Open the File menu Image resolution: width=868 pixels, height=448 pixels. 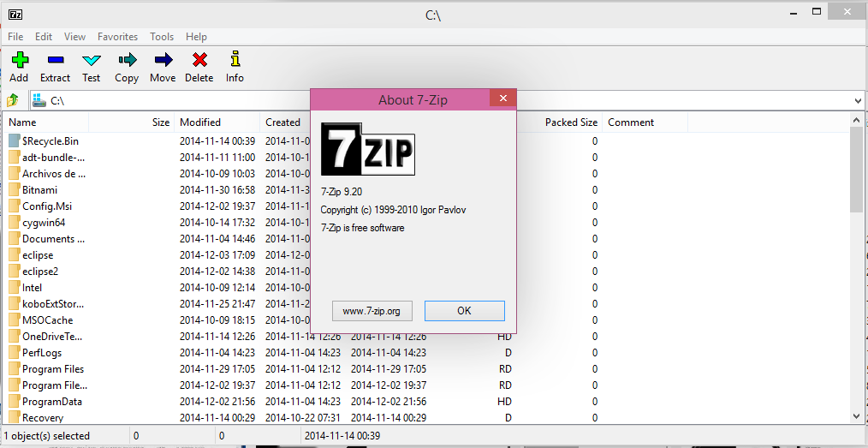click(15, 37)
